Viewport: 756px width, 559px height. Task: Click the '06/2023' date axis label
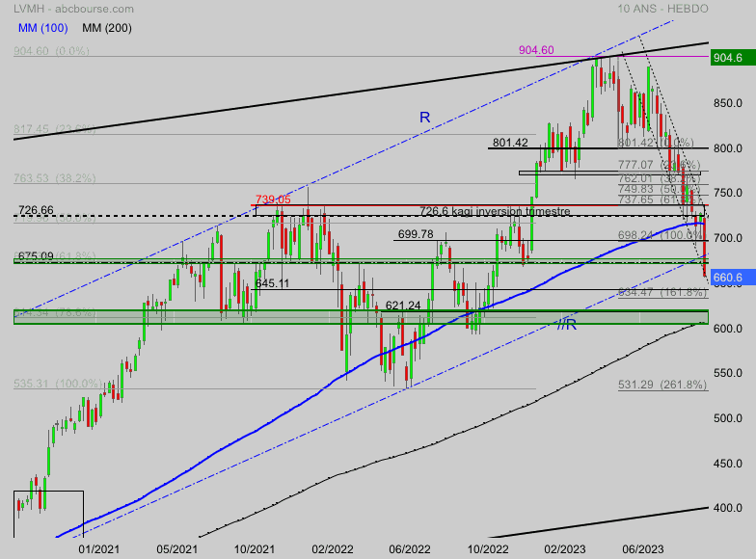click(643, 549)
